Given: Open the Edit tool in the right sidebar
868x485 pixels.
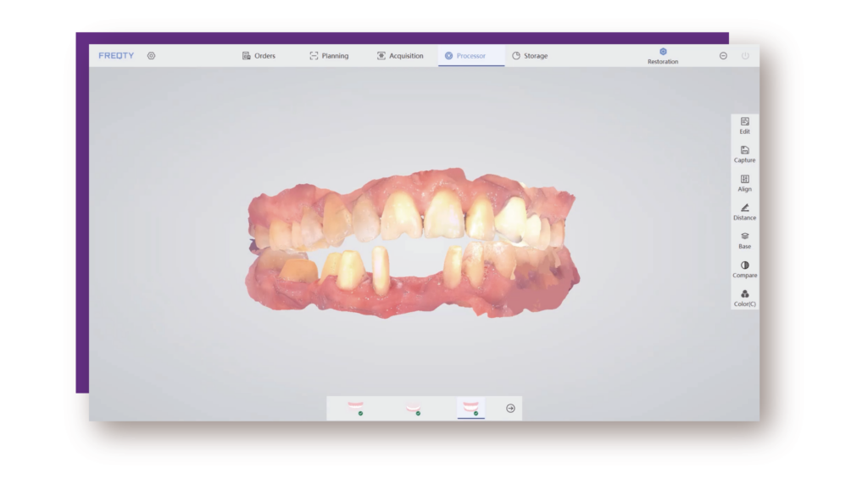Looking at the screenshot, I should pyautogui.click(x=744, y=125).
